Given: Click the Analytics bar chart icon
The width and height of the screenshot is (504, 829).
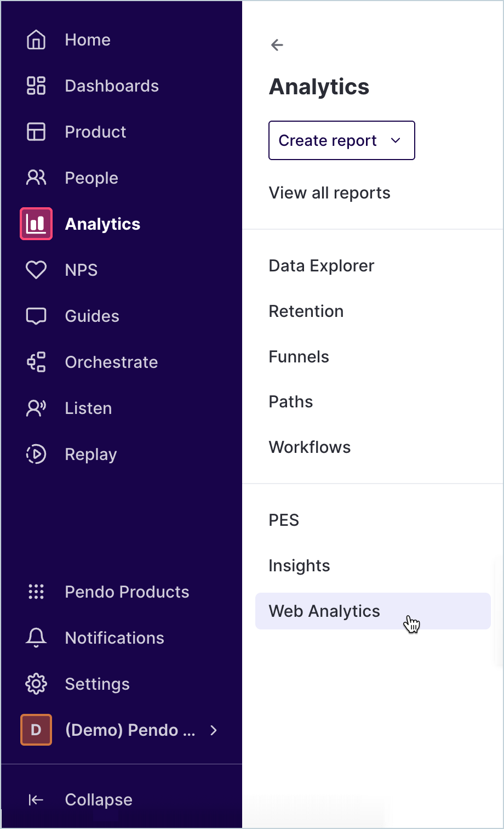Looking at the screenshot, I should click(36, 224).
